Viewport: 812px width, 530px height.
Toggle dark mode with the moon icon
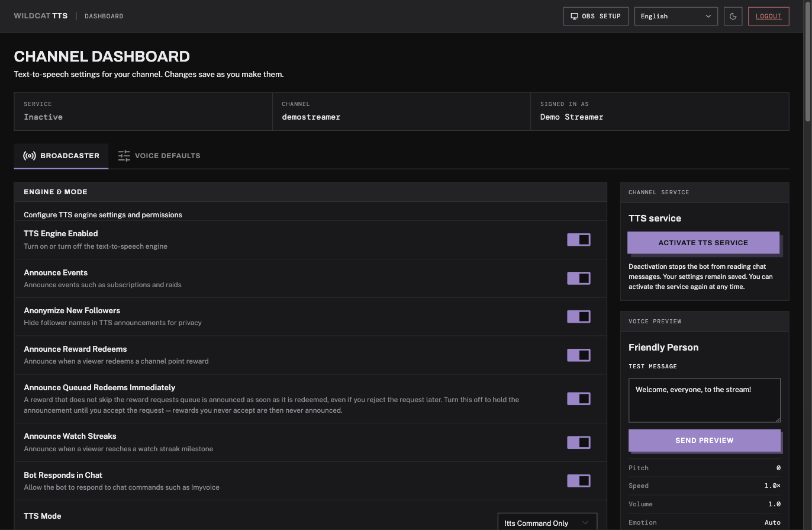coord(733,16)
